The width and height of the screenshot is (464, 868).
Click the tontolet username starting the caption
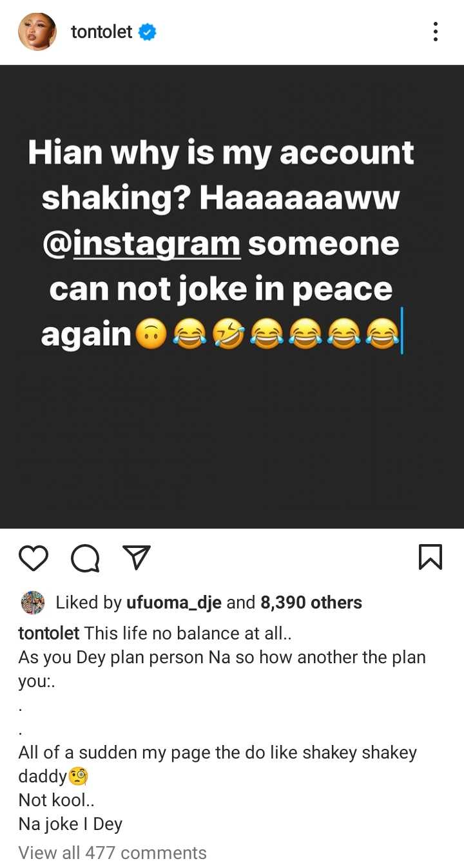tap(49, 633)
